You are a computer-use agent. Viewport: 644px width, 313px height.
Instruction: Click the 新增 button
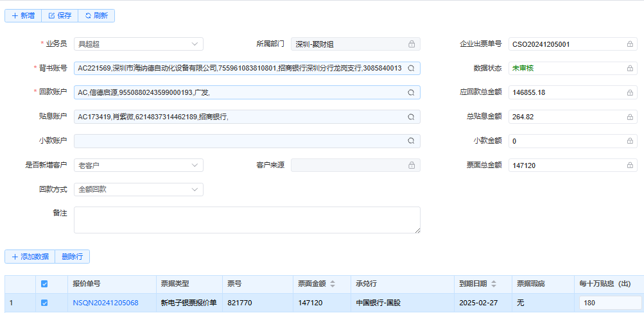tap(23, 15)
